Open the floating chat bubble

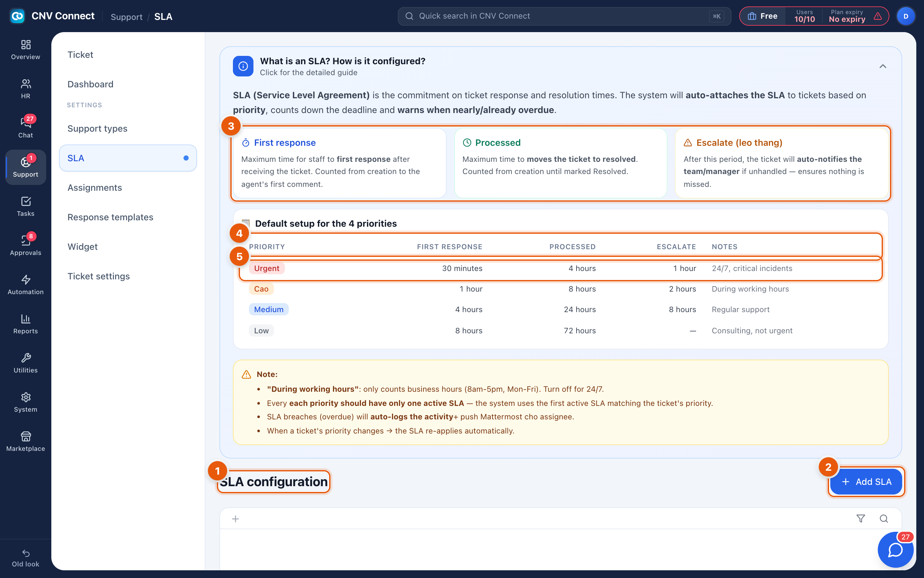pyautogui.click(x=895, y=550)
